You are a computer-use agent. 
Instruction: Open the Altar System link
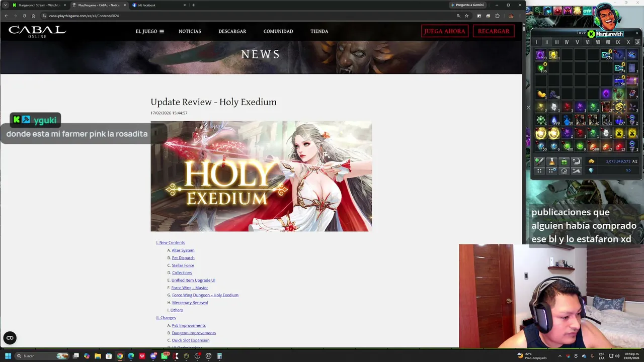click(183, 250)
